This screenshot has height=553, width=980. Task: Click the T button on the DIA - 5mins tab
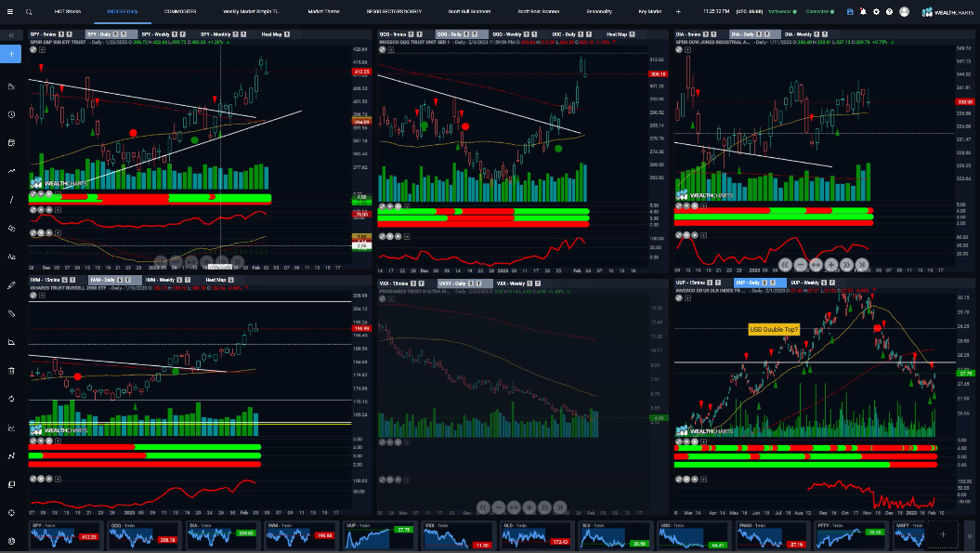pyautogui.click(x=713, y=34)
